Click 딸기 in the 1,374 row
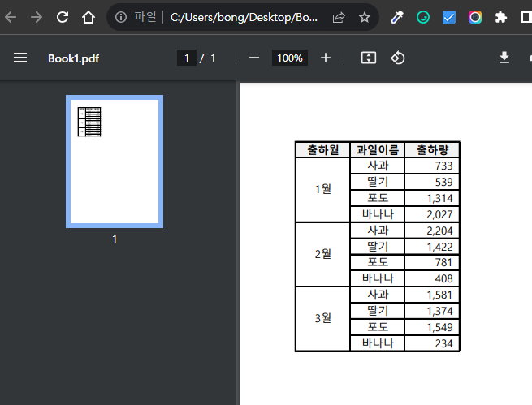 [378, 311]
